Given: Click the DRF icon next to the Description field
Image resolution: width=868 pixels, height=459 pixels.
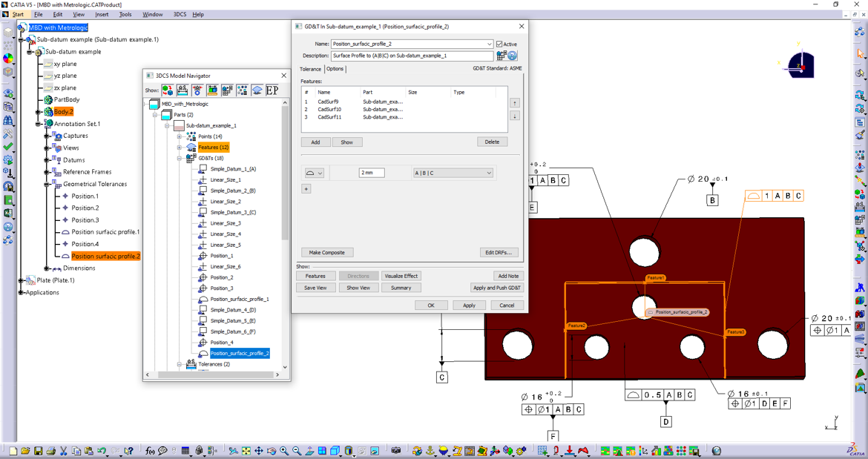Looking at the screenshot, I should point(500,56).
